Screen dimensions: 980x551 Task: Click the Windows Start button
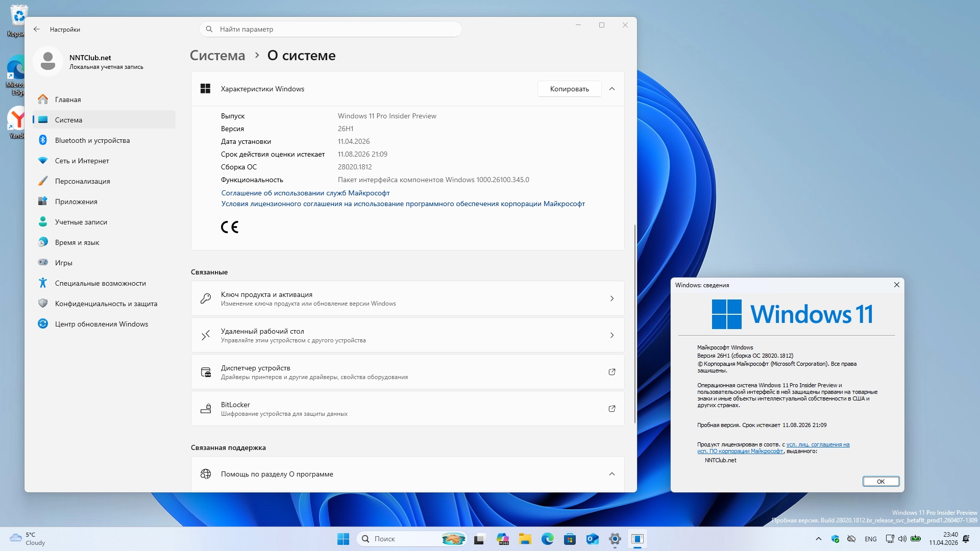tap(343, 539)
